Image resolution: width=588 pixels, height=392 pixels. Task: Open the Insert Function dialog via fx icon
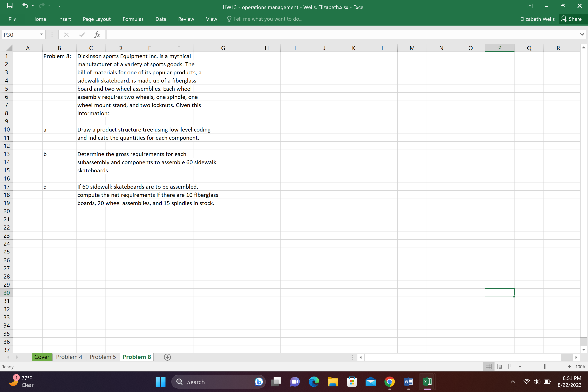point(97,35)
